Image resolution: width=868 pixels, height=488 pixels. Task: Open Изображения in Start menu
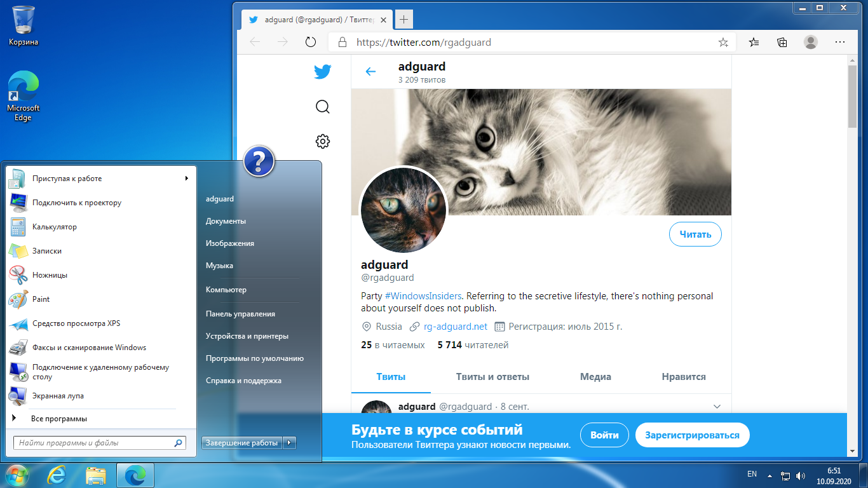(230, 243)
